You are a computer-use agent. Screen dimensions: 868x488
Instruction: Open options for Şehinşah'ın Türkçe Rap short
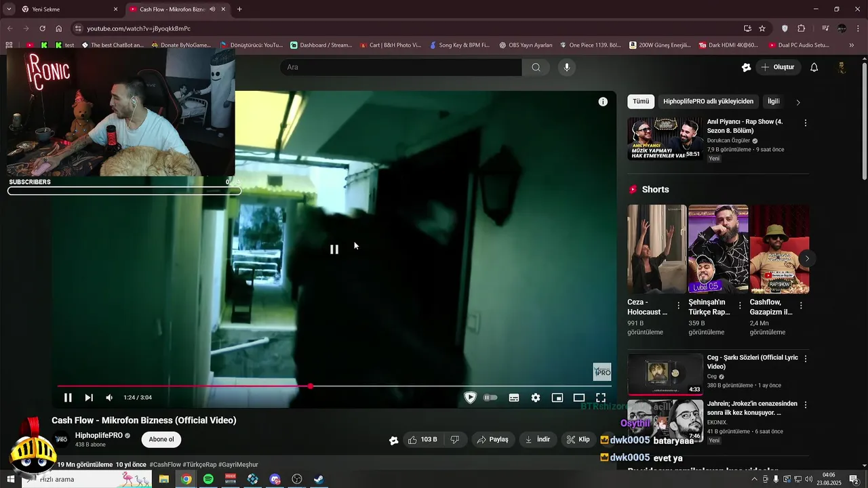(740, 306)
